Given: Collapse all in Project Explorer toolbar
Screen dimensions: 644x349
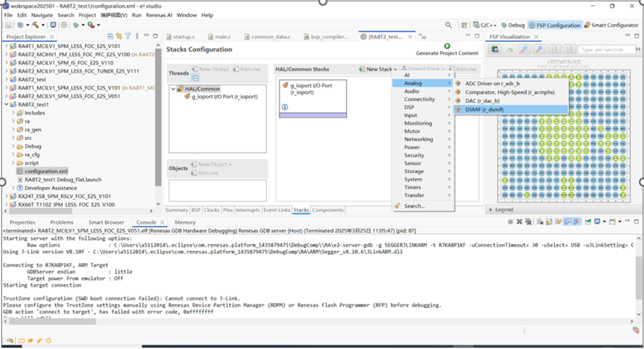Looking at the screenshot, I should point(110,36).
